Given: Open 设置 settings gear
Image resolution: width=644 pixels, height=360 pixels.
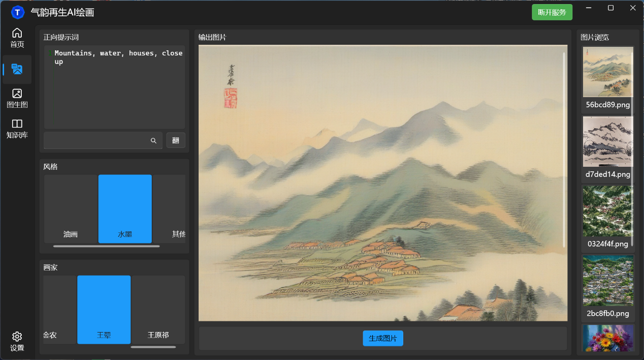Looking at the screenshot, I should [x=17, y=342].
